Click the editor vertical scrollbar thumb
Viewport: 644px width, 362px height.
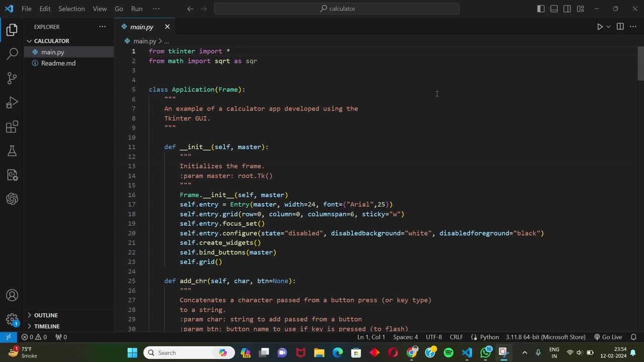[x=640, y=63]
